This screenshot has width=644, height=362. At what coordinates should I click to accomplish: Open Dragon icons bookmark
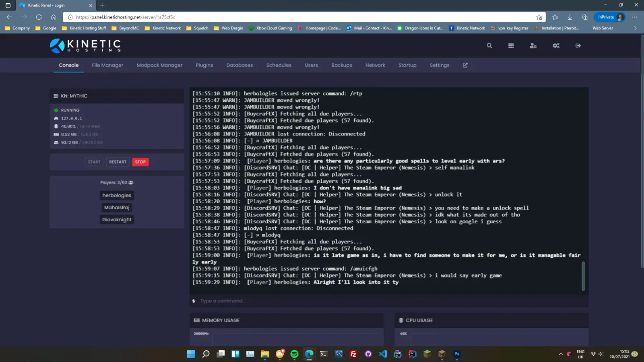coord(420,28)
